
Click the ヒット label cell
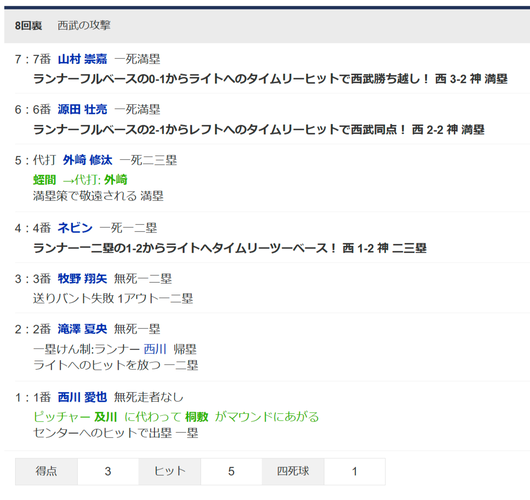[170, 472]
